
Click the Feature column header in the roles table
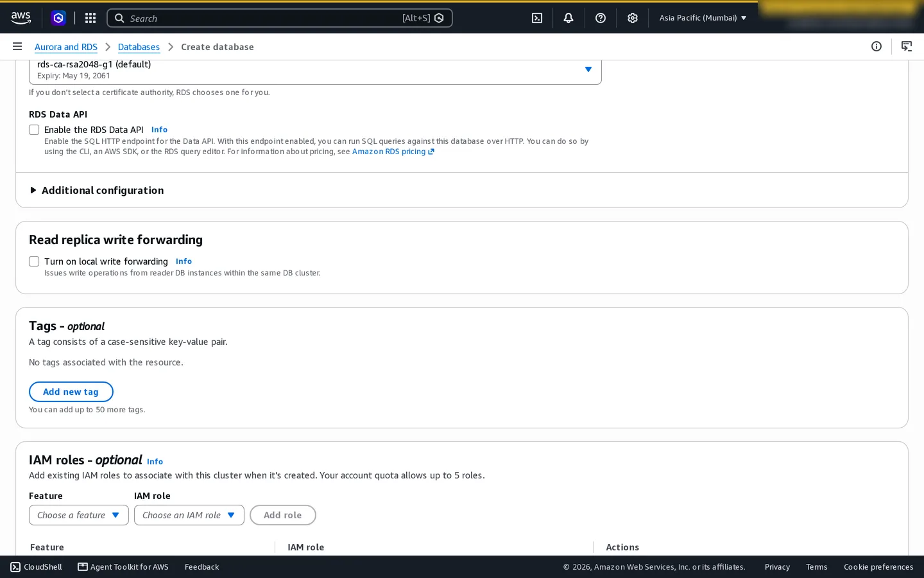[x=47, y=547]
